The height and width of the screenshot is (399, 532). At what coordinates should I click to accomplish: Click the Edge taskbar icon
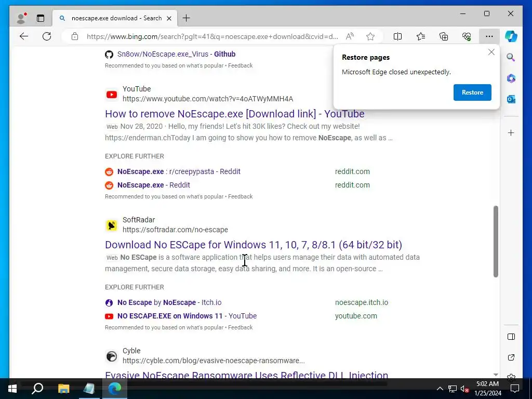pyautogui.click(x=115, y=389)
